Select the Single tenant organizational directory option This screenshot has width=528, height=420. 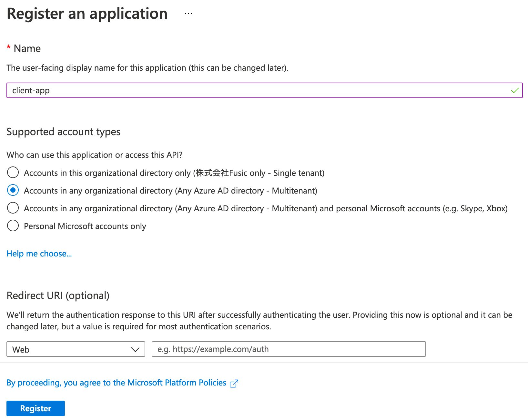coord(13,173)
